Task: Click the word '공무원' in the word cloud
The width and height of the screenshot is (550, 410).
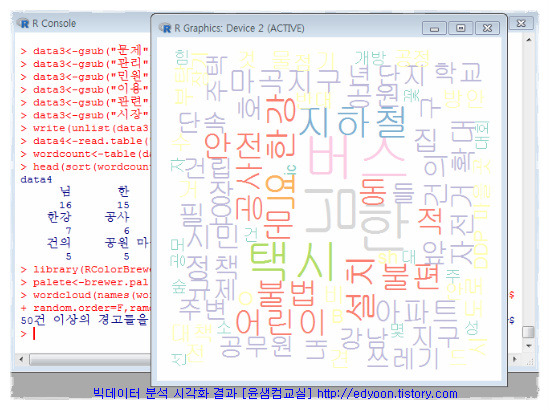Action: (256, 346)
